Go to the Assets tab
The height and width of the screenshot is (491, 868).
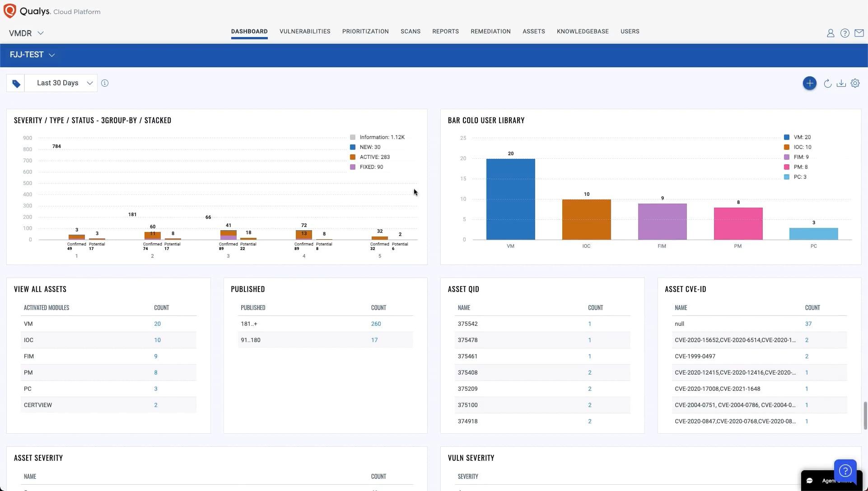click(534, 32)
